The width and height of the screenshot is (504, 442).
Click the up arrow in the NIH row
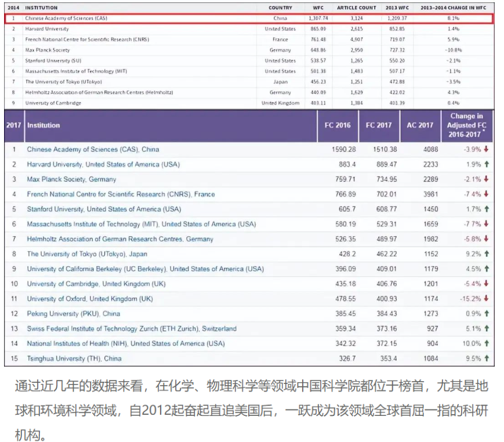(x=487, y=343)
